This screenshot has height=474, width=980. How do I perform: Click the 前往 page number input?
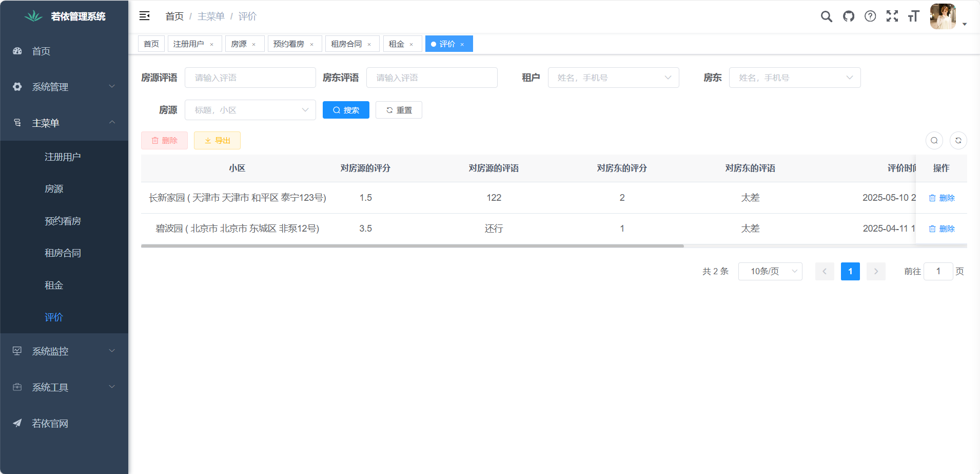click(x=938, y=271)
